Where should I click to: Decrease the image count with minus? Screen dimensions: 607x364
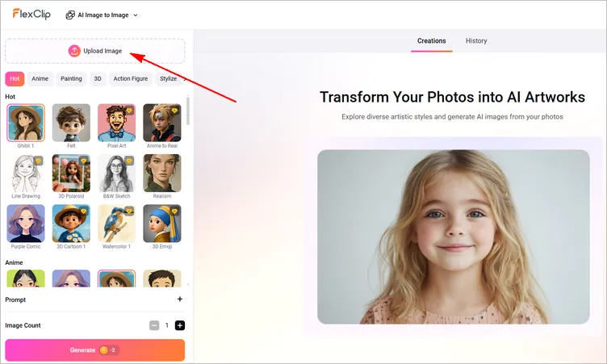(x=154, y=325)
